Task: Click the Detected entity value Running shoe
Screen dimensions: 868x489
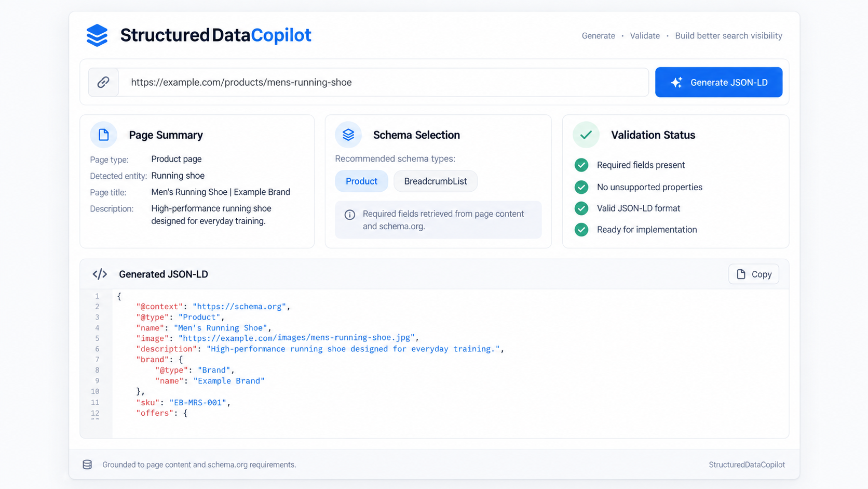Action: click(x=178, y=176)
